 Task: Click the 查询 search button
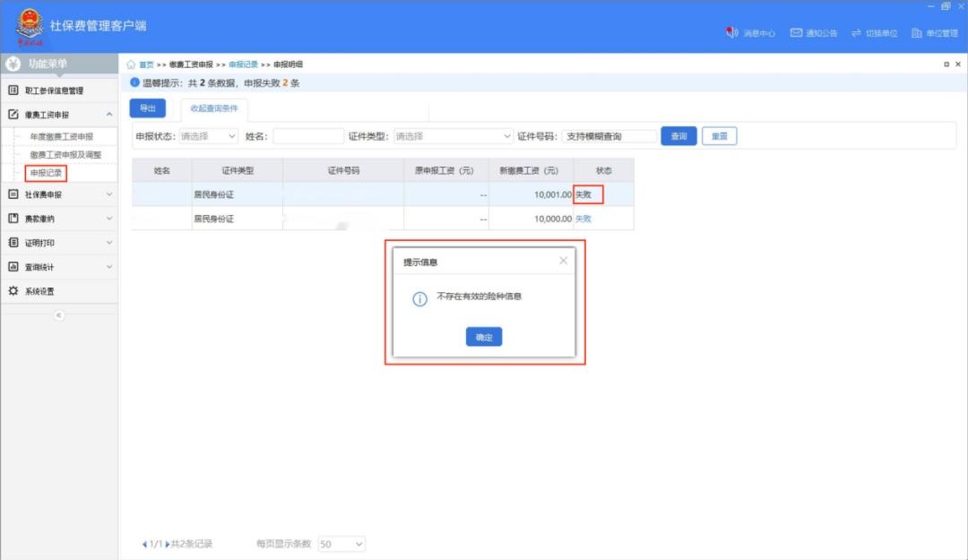point(678,136)
